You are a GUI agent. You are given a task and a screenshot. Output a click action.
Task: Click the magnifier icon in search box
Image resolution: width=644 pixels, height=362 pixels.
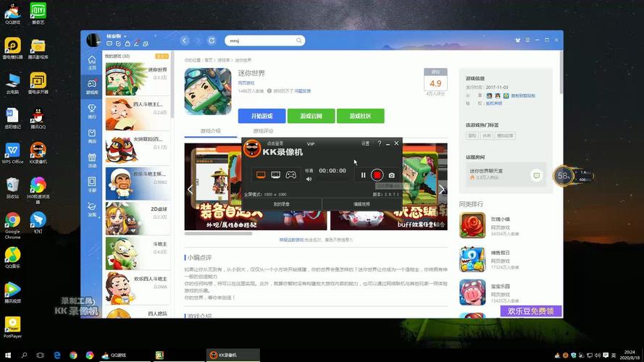click(x=298, y=41)
